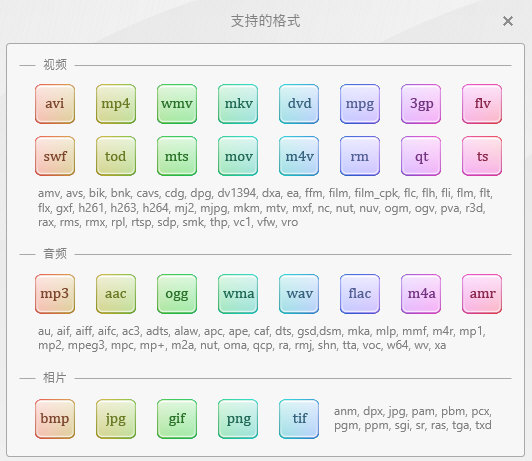Select the rm format tile
Viewport: 532px width, 461px height.
click(360, 156)
